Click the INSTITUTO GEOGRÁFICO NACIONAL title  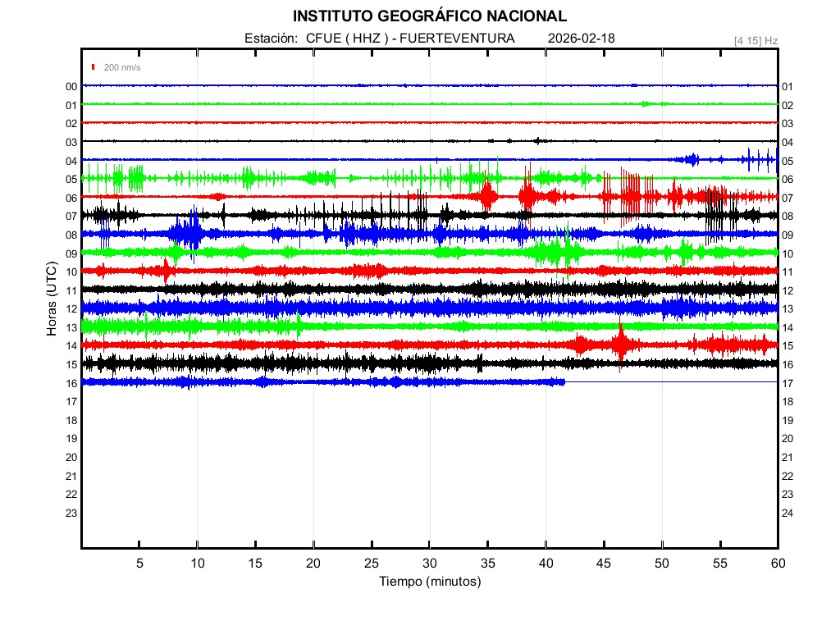[x=430, y=16]
